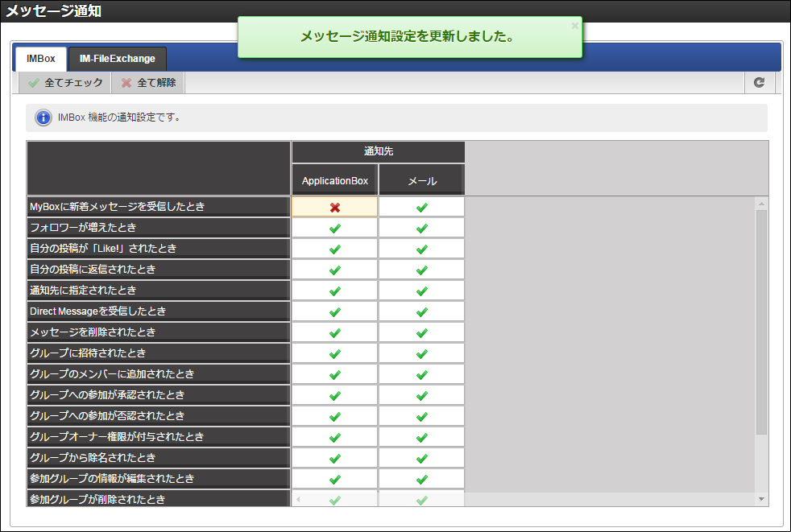This screenshot has height=532, width=791.
Task: Toggle メール for Direct Message受信 row
Action: pos(422,311)
